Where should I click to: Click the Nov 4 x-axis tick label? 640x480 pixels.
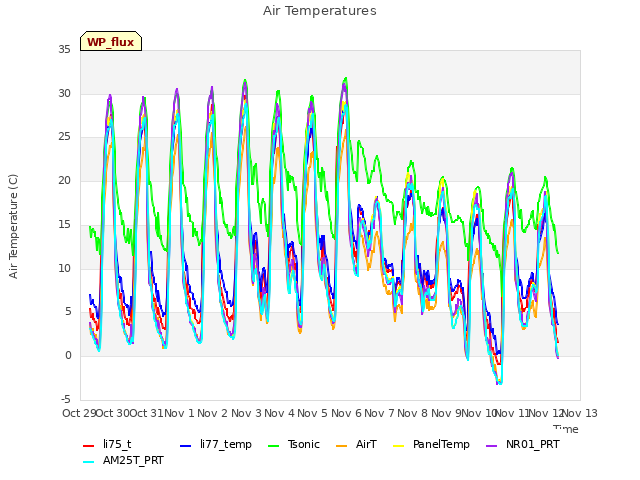[280, 413]
